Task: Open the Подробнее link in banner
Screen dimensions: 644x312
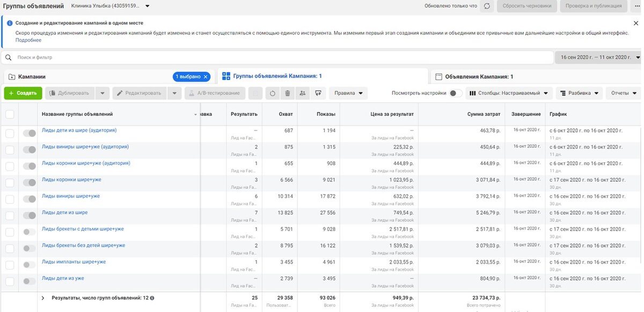Action: pos(28,40)
